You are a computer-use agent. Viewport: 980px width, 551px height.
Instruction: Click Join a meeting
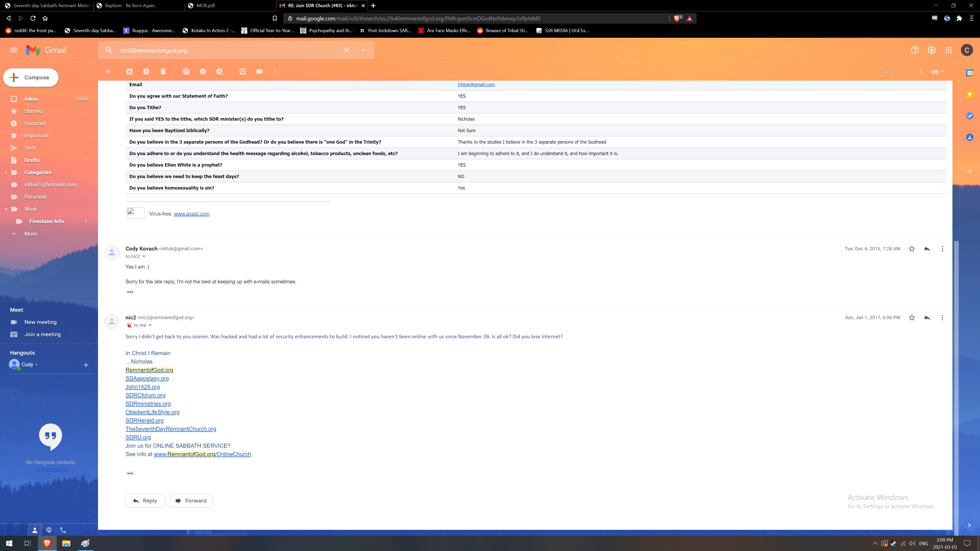(42, 334)
